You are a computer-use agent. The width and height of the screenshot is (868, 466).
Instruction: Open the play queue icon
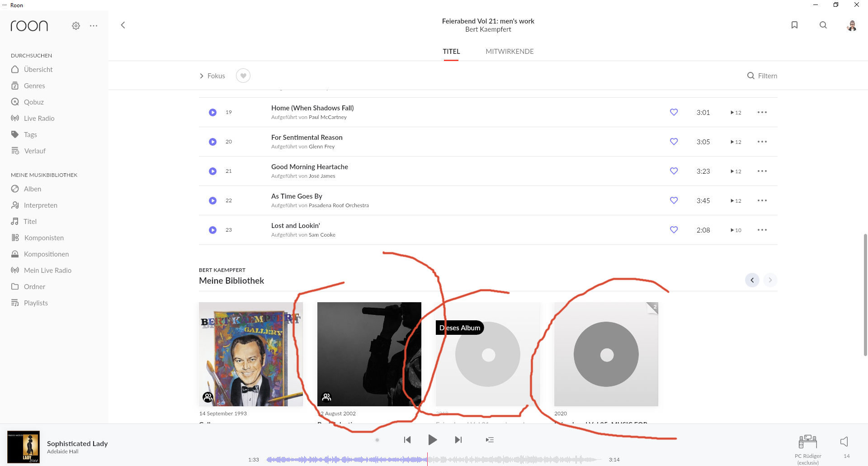coord(490,440)
